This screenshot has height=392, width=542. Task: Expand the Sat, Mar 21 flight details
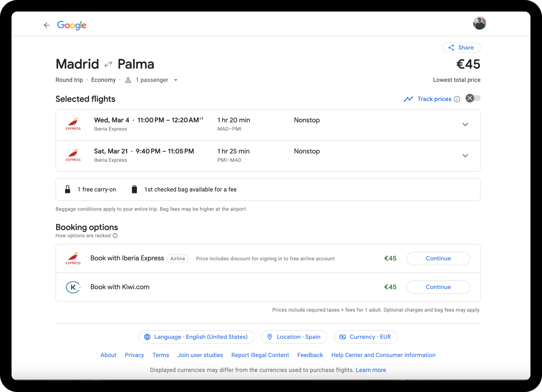pos(465,156)
